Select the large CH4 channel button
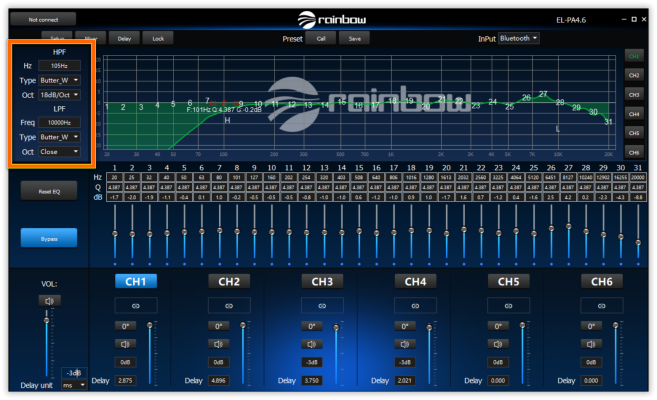Viewport: 657px width, 400px height. [x=415, y=281]
